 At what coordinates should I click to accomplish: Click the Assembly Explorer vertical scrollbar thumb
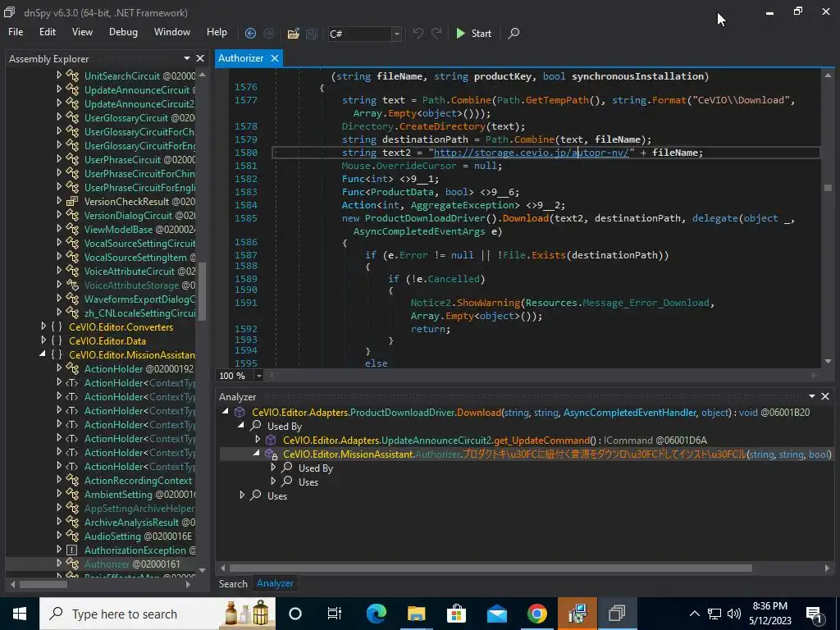pyautogui.click(x=202, y=292)
